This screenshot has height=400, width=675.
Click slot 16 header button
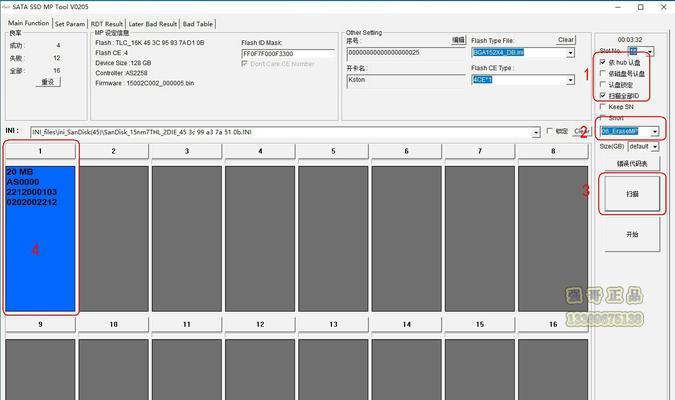(553, 324)
